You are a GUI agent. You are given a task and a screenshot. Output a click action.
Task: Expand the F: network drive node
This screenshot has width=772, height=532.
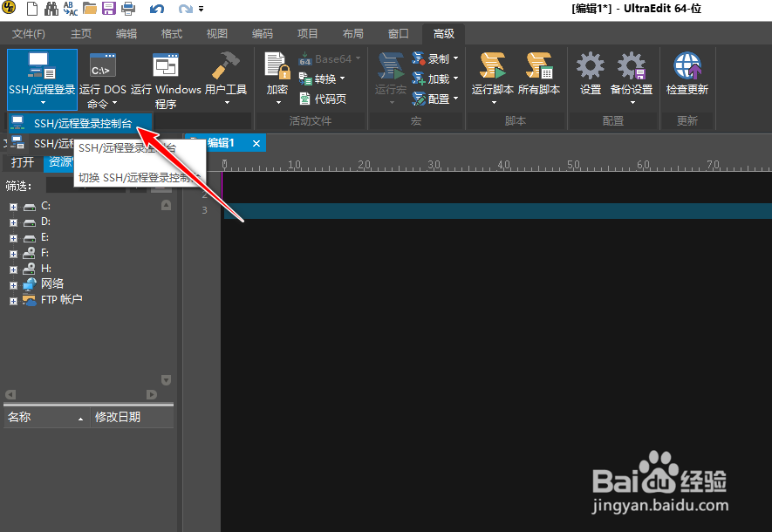13,255
